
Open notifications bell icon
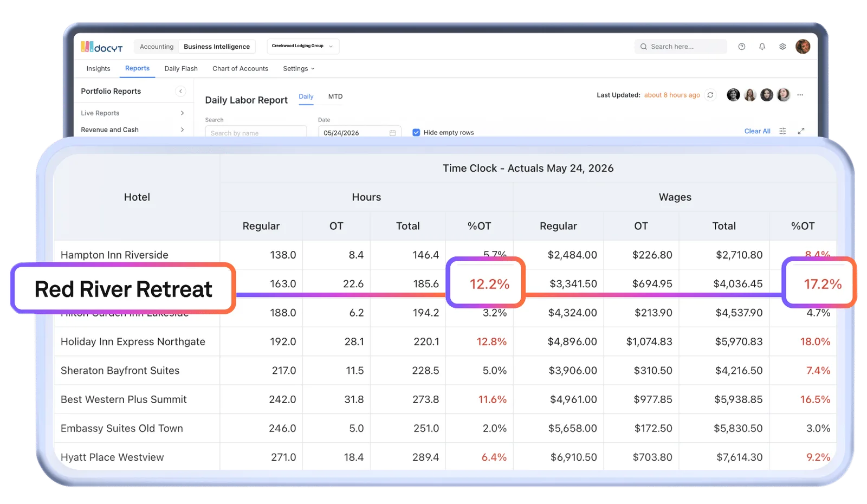(x=762, y=47)
